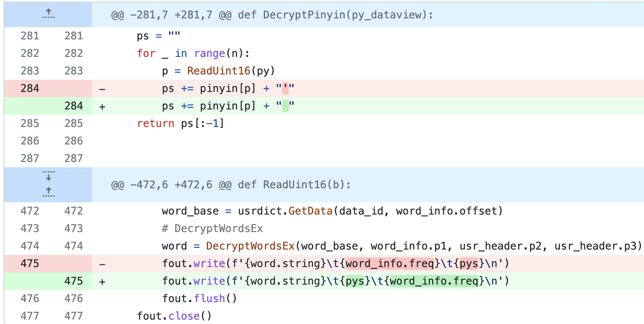Click old-file line number 281

point(30,36)
